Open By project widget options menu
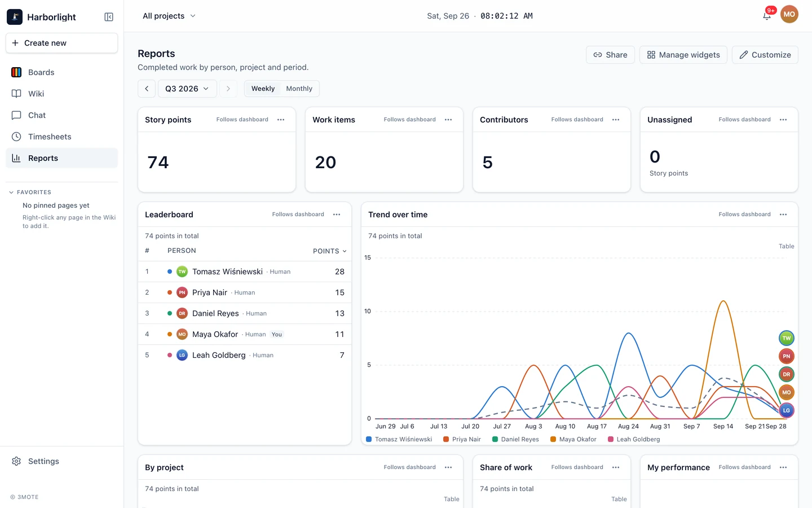The image size is (812, 508). (x=448, y=467)
